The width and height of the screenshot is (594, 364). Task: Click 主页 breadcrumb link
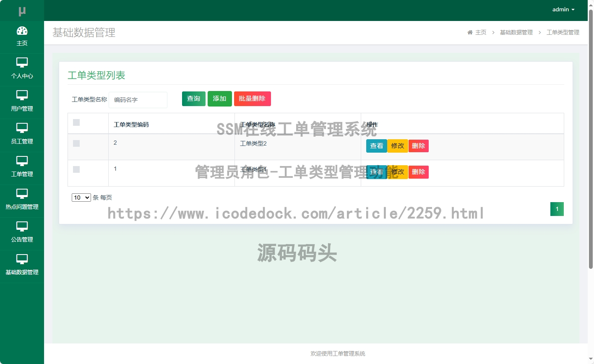pyautogui.click(x=481, y=32)
